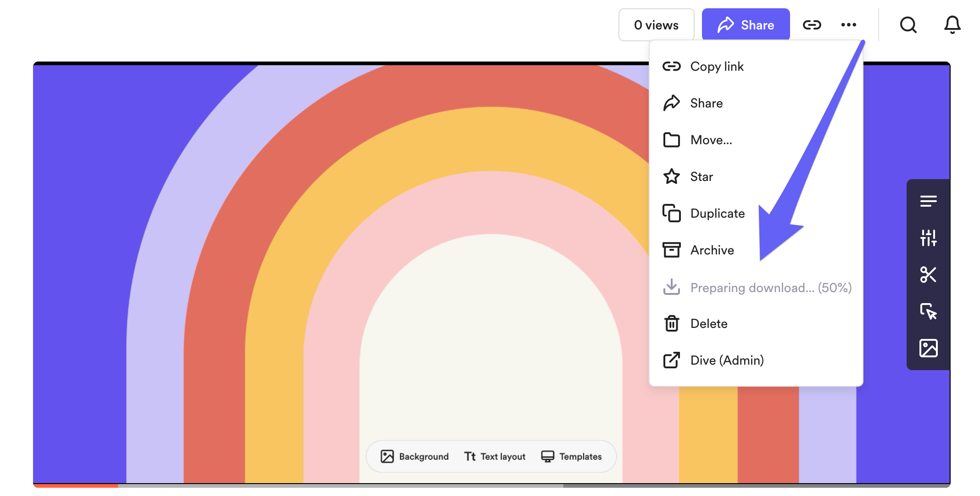Screen dimensions: 980x496
Task: Open Templates from bottom toolbar
Action: 571,457
